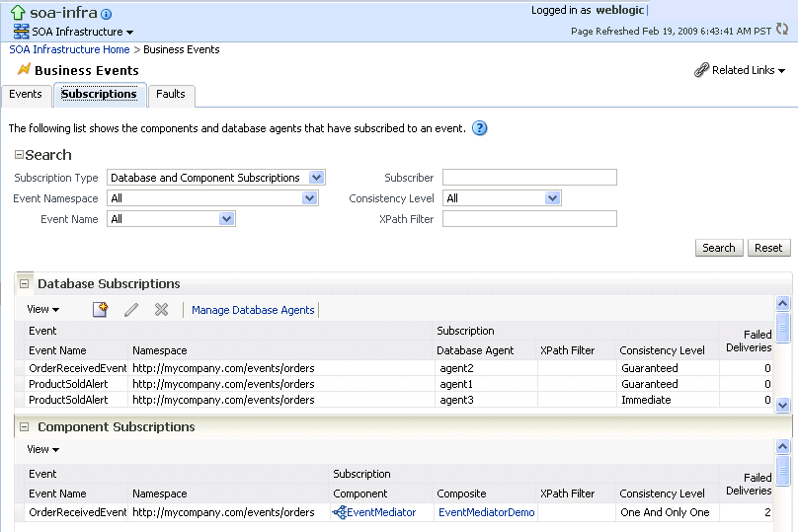Click the page refresh icon
The width and height of the screenshot is (798, 532).
(x=782, y=30)
